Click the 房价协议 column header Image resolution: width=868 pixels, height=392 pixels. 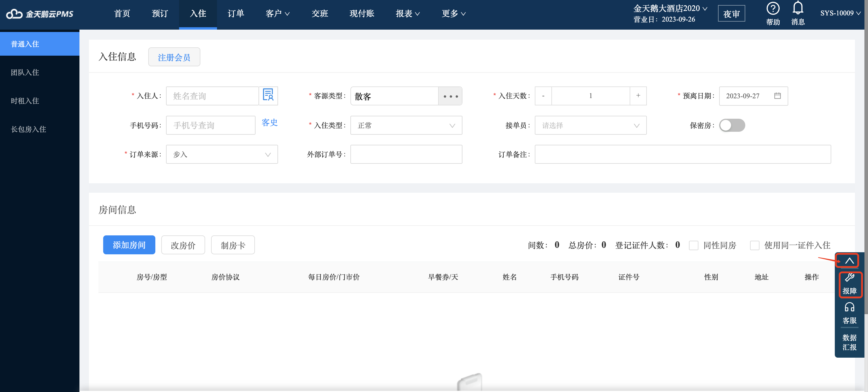pyautogui.click(x=225, y=277)
